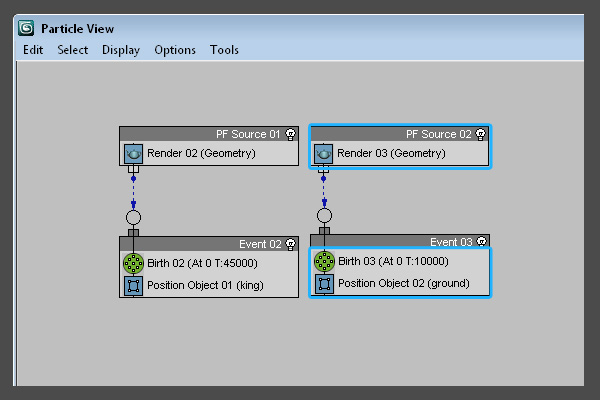Click the Particle View app icon
600x400 pixels.
click(26, 28)
